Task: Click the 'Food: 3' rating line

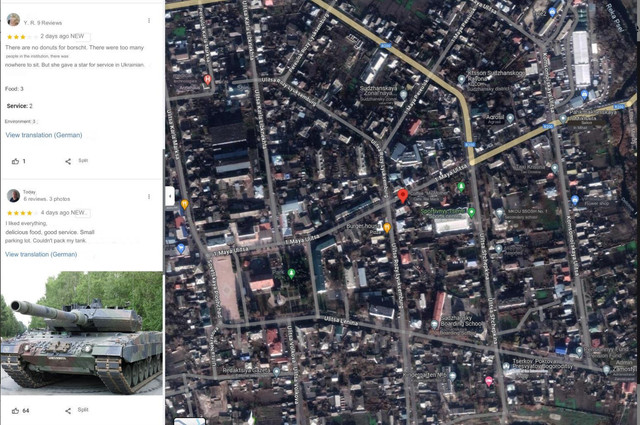Action: tap(14, 89)
